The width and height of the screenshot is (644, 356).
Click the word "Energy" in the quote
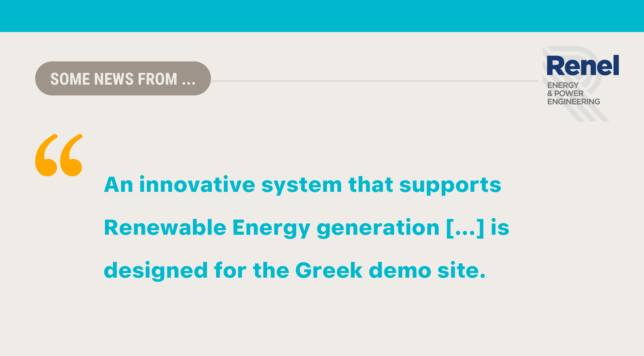(271, 229)
